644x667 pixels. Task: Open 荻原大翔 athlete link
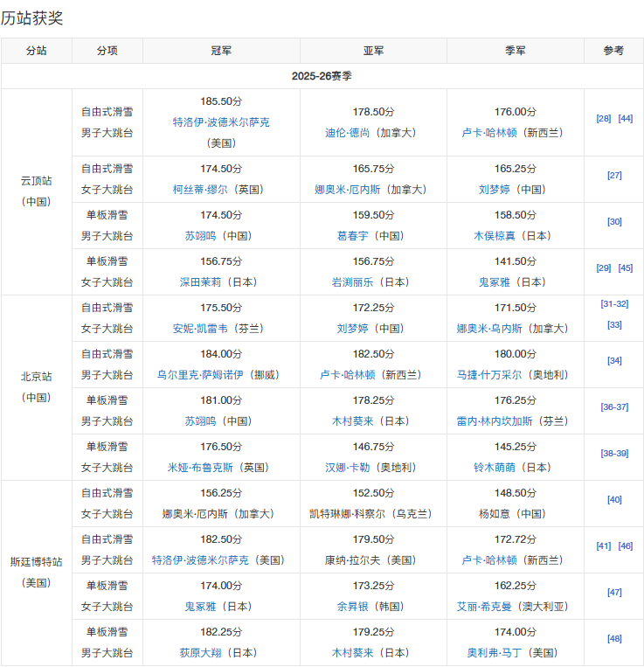point(200,653)
